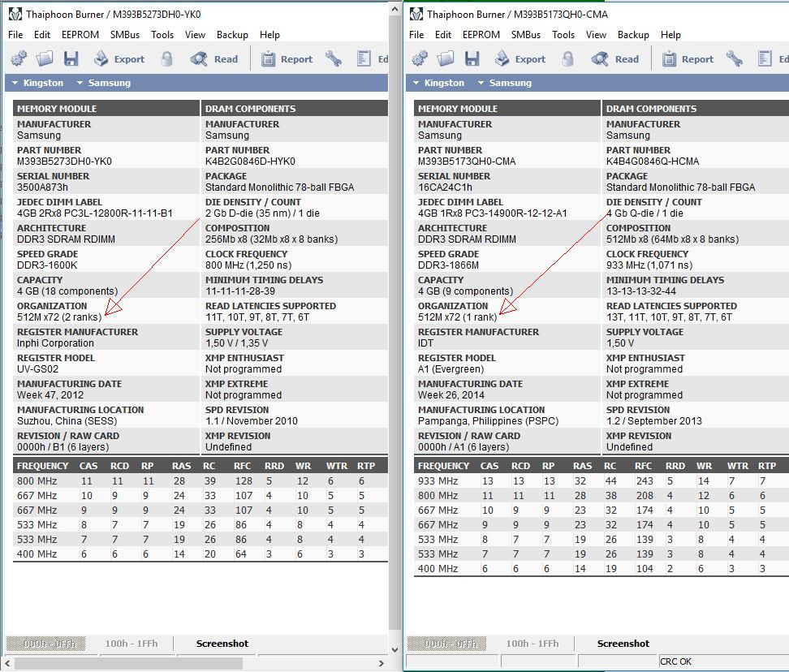The height and width of the screenshot is (672, 789).
Task: Select 000h - 0FFh tab in right window
Action: click(x=447, y=644)
